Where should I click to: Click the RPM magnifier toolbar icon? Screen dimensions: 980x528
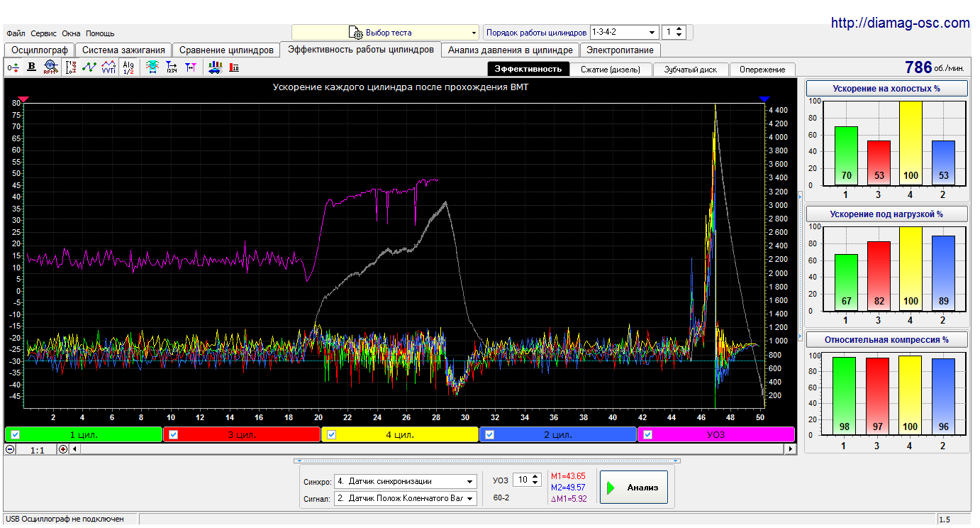point(50,67)
